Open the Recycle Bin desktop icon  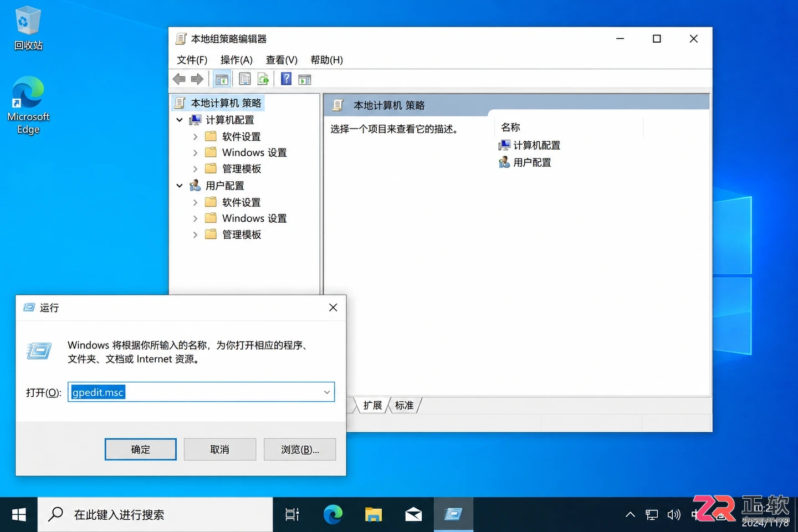click(28, 29)
